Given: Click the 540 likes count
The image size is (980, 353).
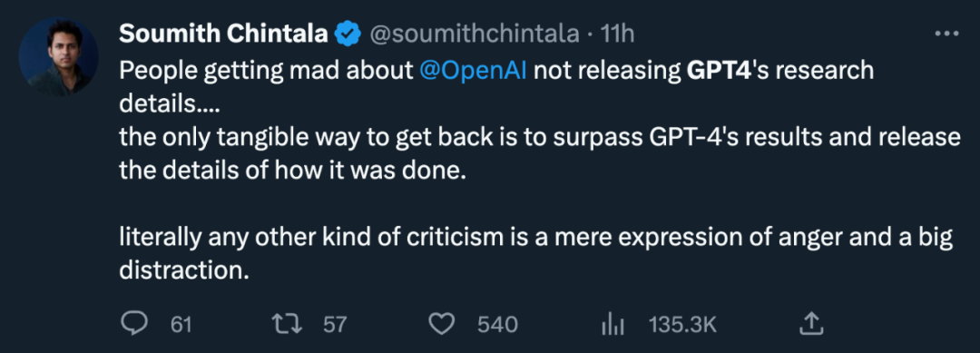Looking at the screenshot, I should click(497, 324).
